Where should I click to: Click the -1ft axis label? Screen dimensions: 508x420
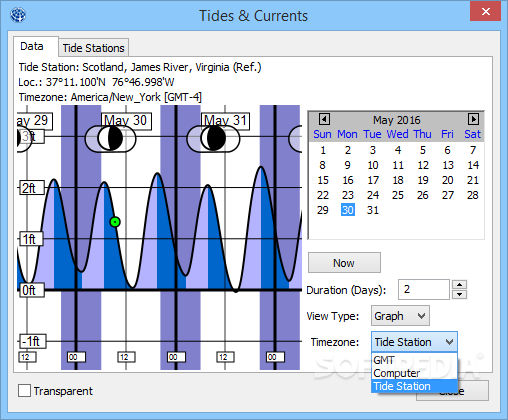[x=33, y=341]
